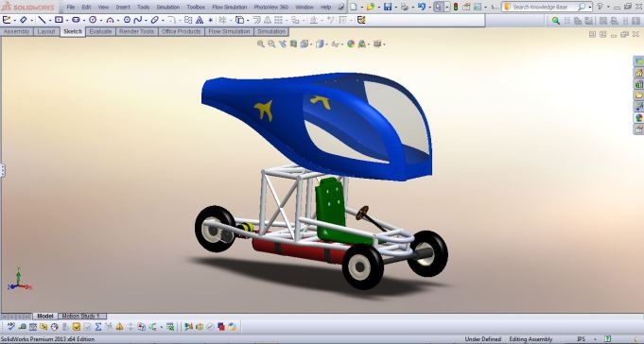Click the New document icon
Screen dimensions: 644x344
tap(353, 7)
